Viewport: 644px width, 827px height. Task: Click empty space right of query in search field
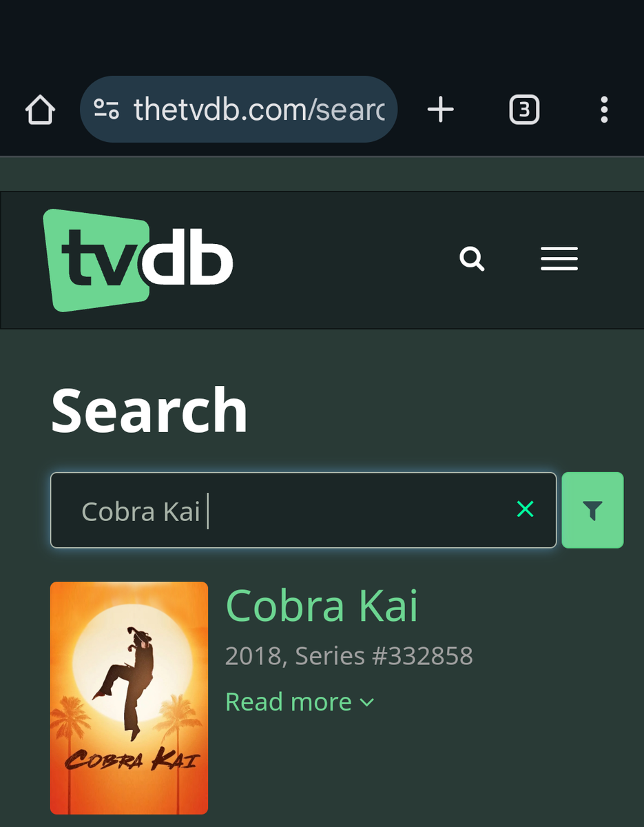(x=358, y=510)
